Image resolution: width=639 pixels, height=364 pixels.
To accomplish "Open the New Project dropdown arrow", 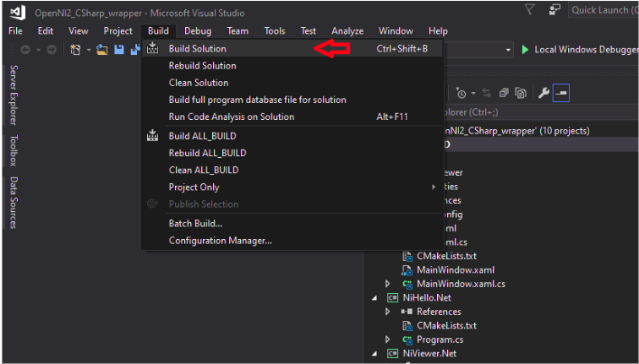I will [x=89, y=50].
